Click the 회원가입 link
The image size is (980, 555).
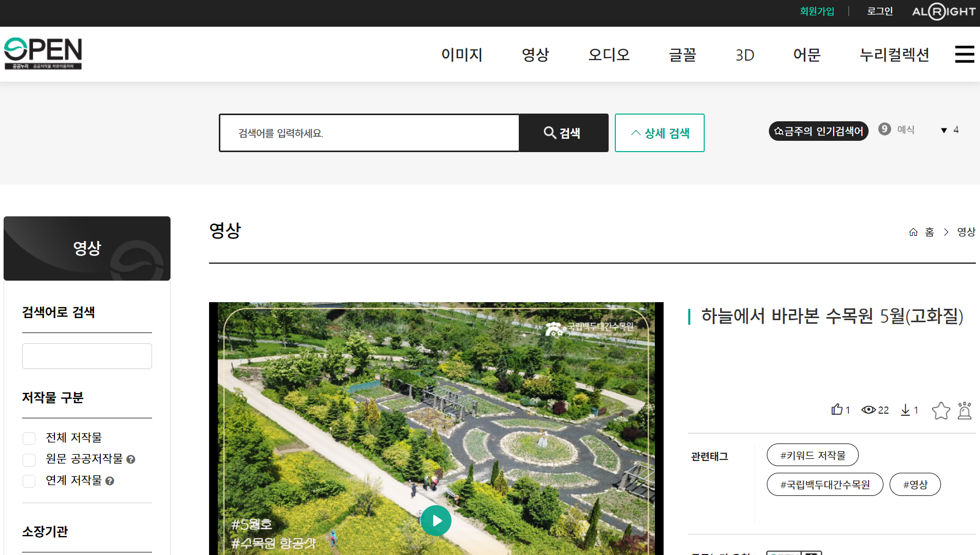(x=817, y=11)
